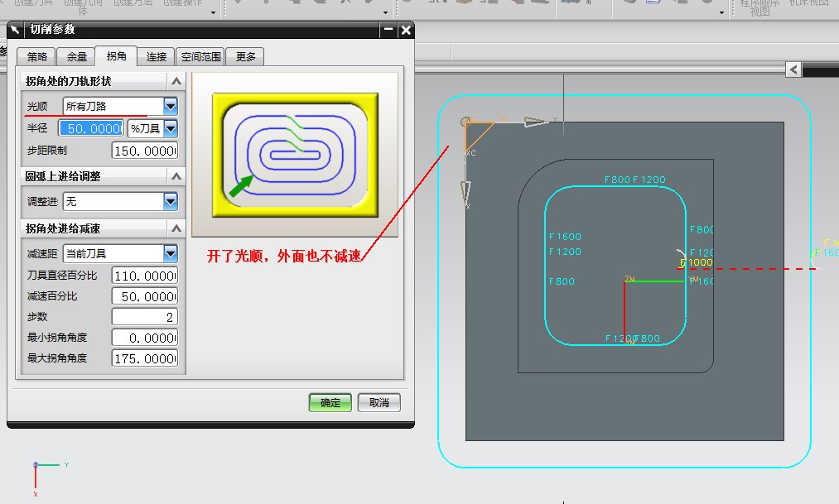Click the 减速百分比 field 50.0000
839x504 pixels.
pyautogui.click(x=145, y=296)
